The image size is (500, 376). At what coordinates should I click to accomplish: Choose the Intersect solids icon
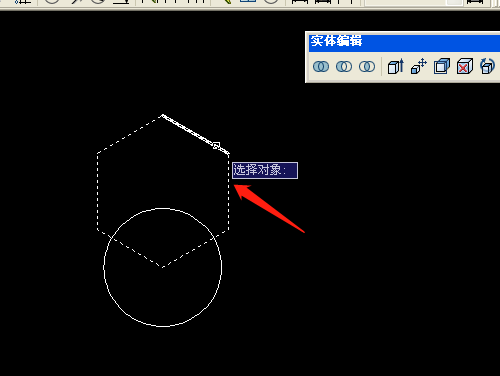[x=367, y=67]
